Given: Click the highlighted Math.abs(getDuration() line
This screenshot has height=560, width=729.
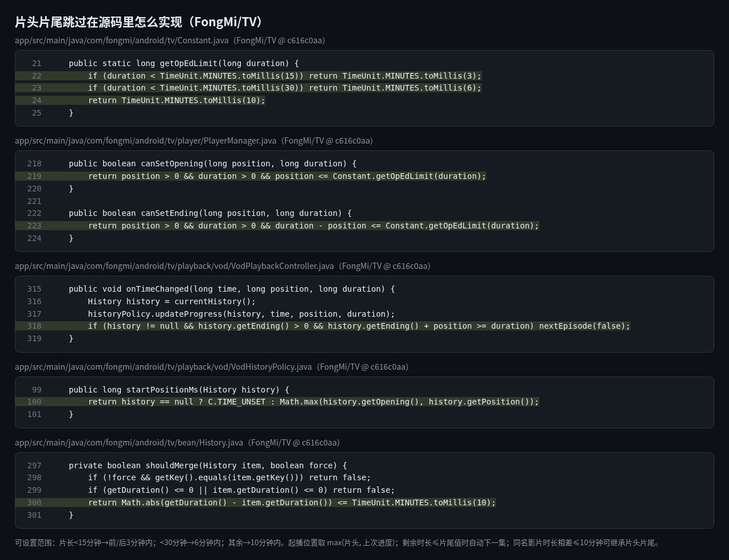Looking at the screenshot, I should [x=292, y=502].
